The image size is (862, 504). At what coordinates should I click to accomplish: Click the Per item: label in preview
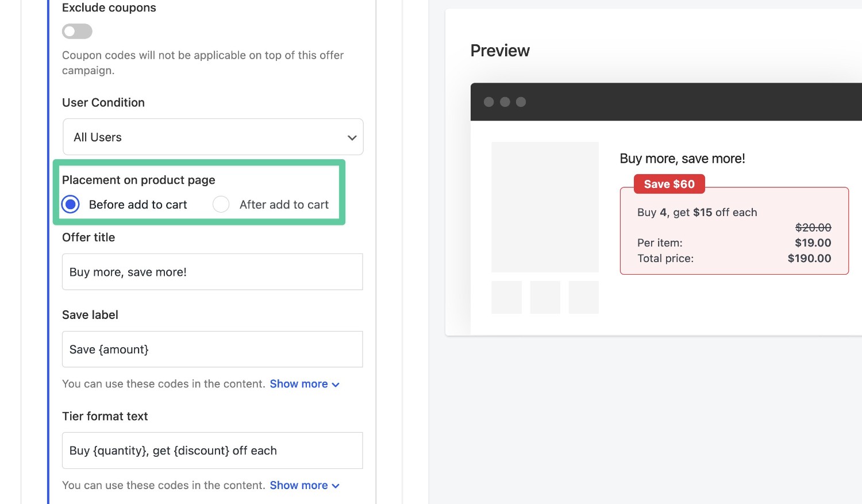point(660,243)
